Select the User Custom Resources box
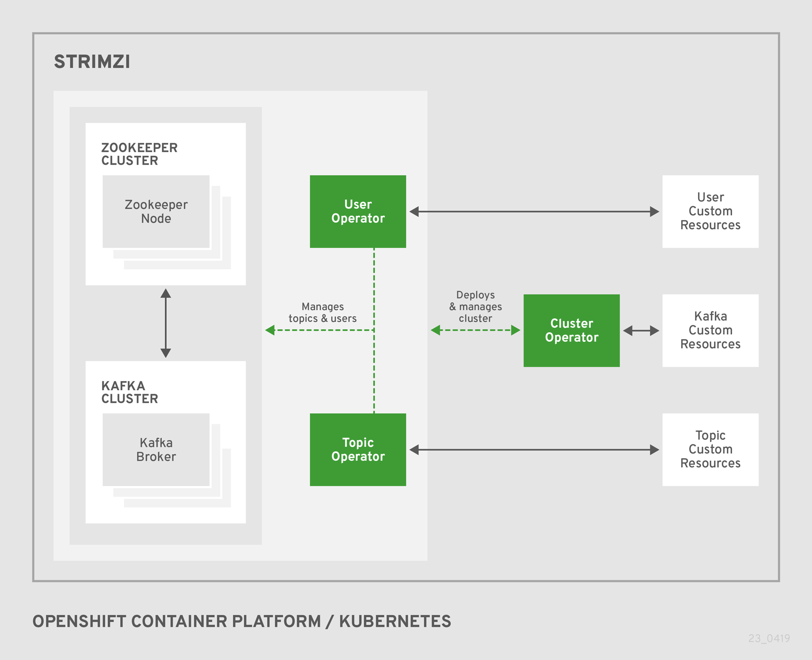This screenshot has height=660, width=812. point(710,211)
